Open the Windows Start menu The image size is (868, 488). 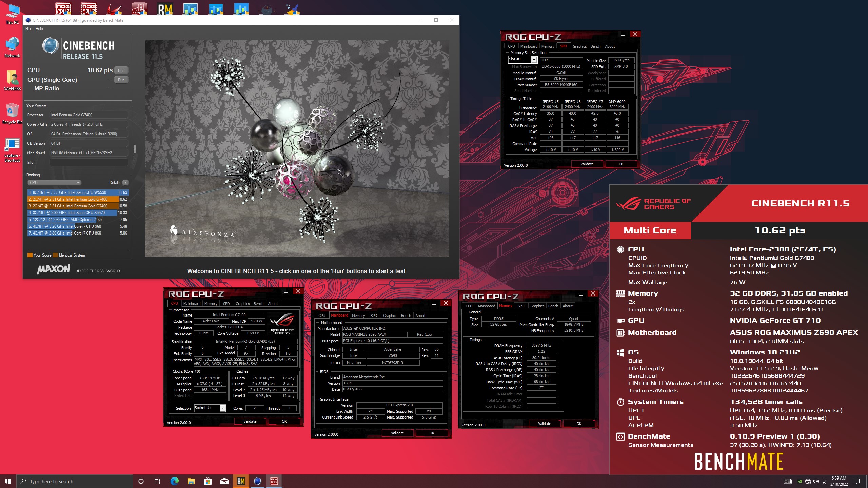8,481
